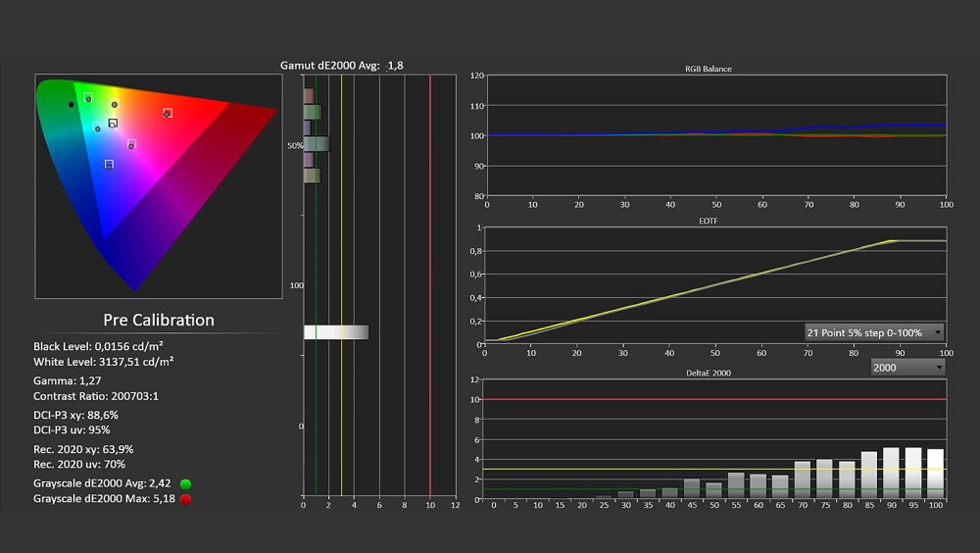The height and width of the screenshot is (553, 980).
Task: Click the DeltaE bar at 70
Action: 803,480
